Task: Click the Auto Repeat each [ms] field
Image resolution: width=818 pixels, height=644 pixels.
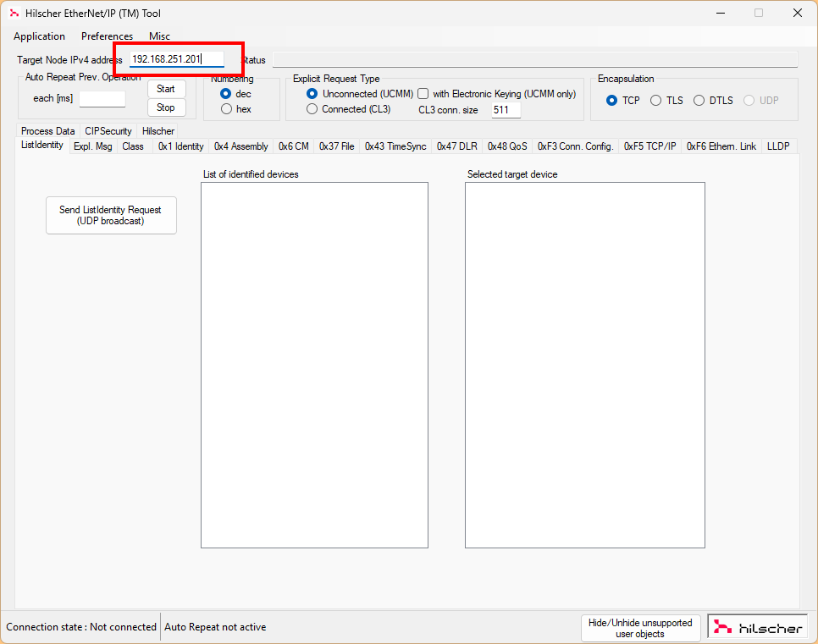Action: point(102,98)
